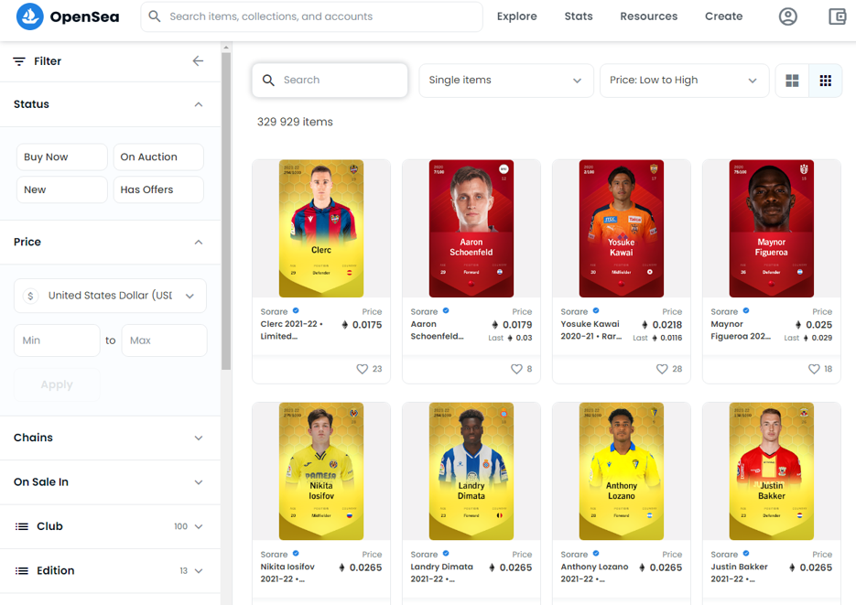
Task: Click the Filter lines icon
Action: [x=19, y=61]
